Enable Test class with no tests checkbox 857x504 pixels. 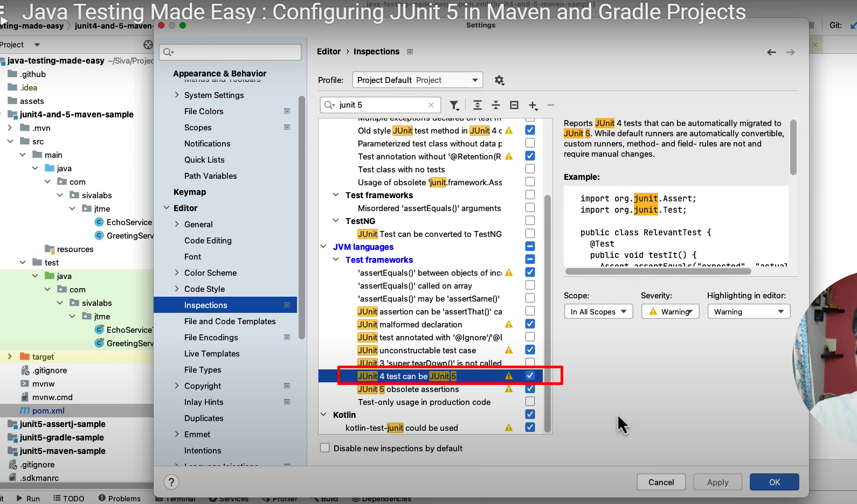(530, 169)
